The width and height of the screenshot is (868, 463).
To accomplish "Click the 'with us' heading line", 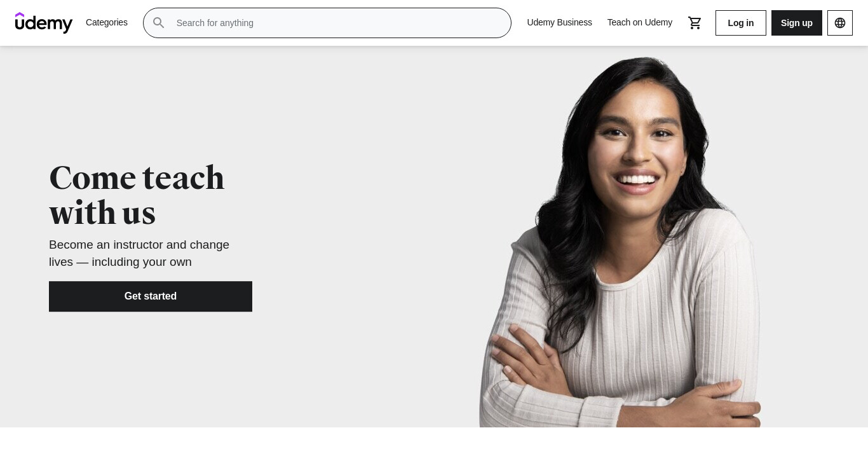I will pyautogui.click(x=102, y=212).
